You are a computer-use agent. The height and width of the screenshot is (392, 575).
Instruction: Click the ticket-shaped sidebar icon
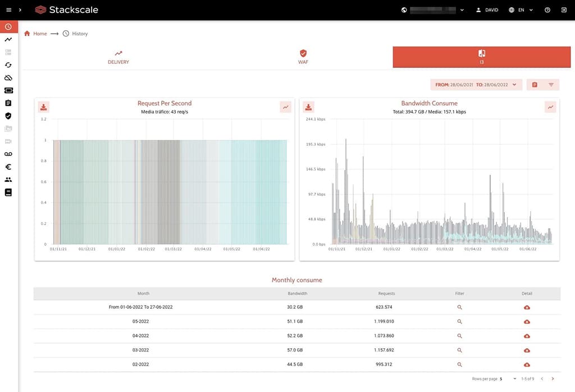pos(8,90)
